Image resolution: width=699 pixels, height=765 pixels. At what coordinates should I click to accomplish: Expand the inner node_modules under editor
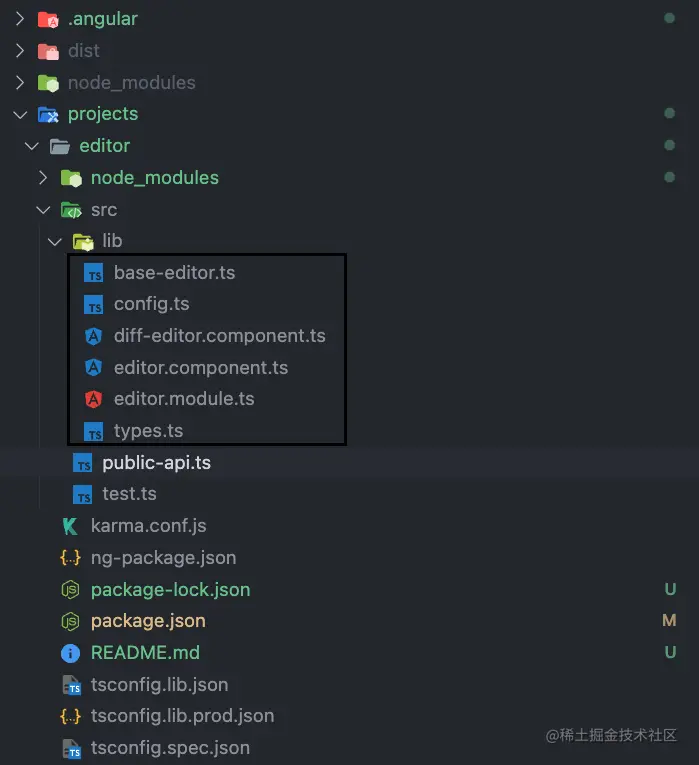pyautogui.click(x=43, y=178)
